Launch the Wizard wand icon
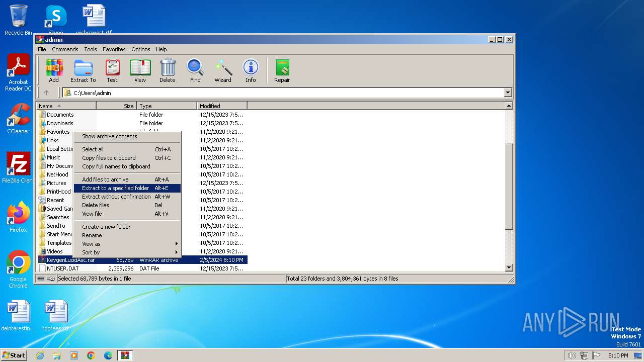Image resolution: width=644 pixels, height=362 pixels. pos(223,70)
